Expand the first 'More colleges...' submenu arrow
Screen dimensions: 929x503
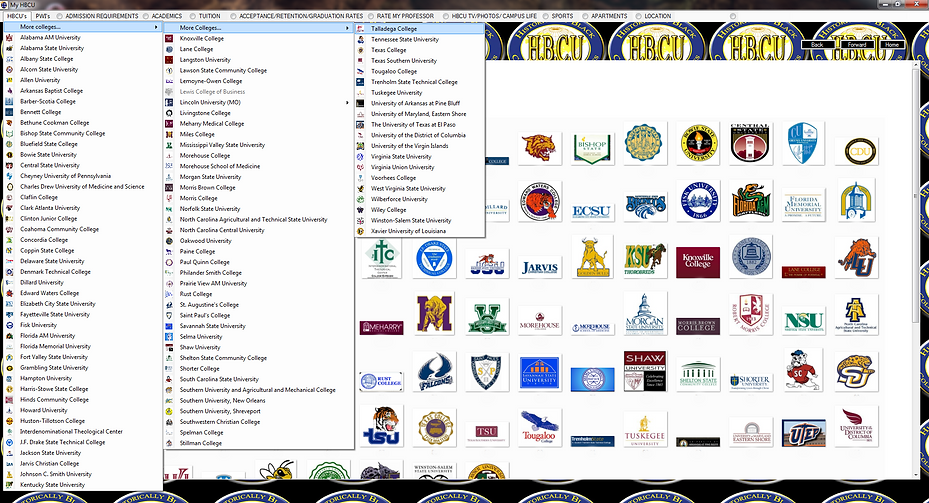click(156, 27)
